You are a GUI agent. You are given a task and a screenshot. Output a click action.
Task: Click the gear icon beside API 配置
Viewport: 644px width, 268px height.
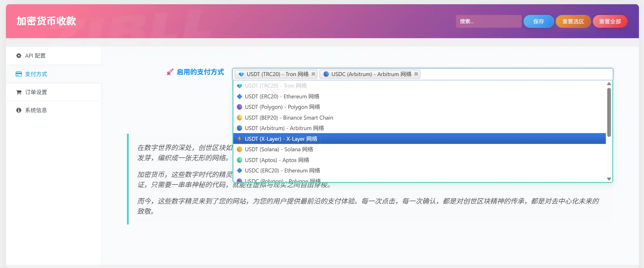19,56
